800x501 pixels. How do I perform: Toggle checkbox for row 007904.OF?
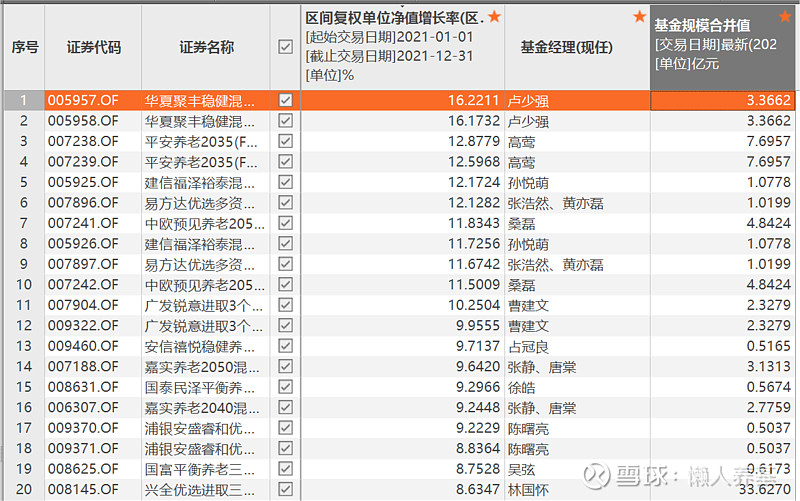click(x=286, y=305)
